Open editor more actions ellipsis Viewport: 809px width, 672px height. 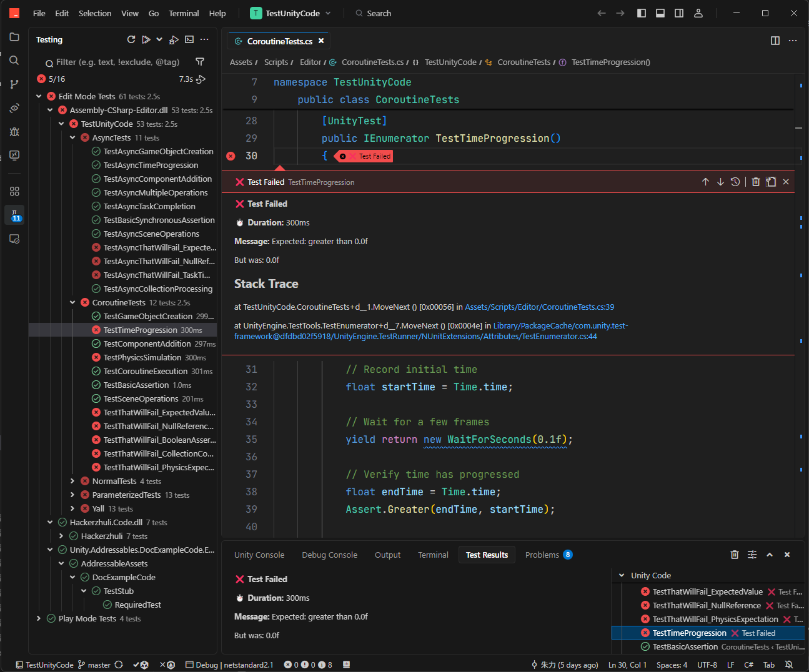pyautogui.click(x=793, y=41)
